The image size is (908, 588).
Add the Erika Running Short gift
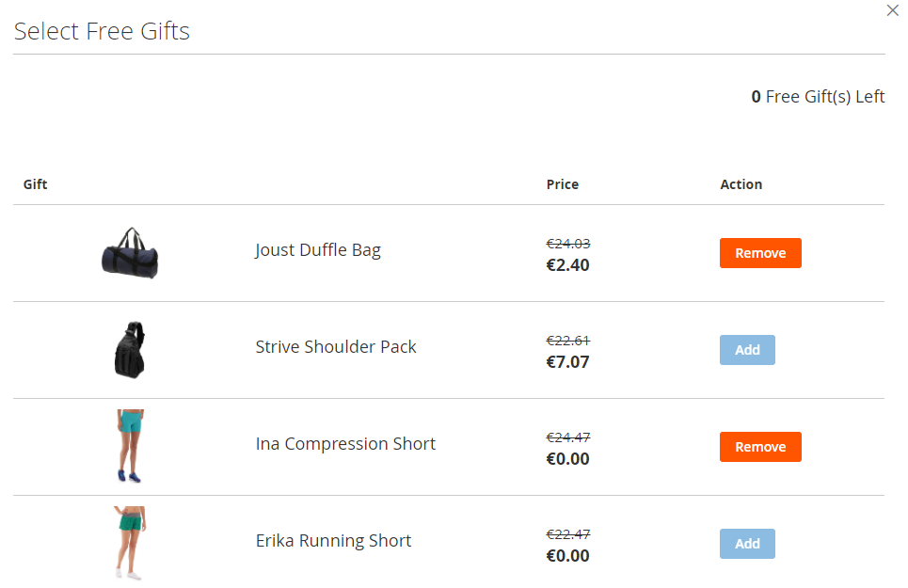(747, 544)
